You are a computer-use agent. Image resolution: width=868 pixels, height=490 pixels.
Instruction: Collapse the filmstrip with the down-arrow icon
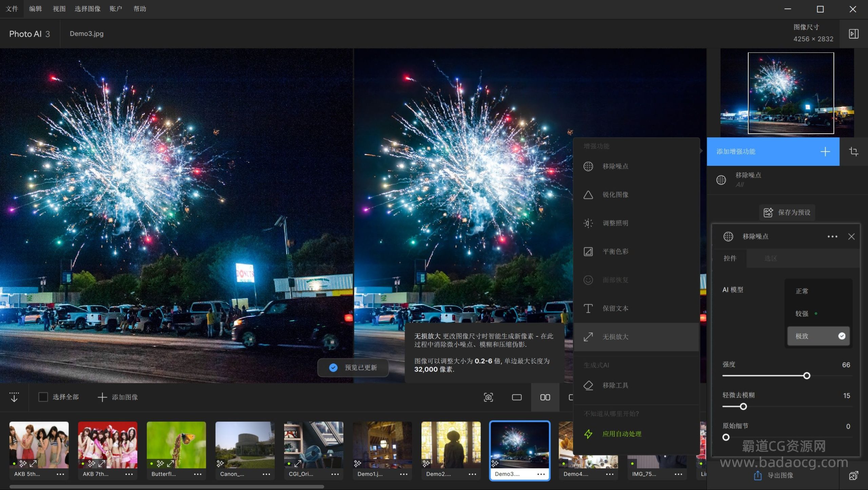pos(14,397)
